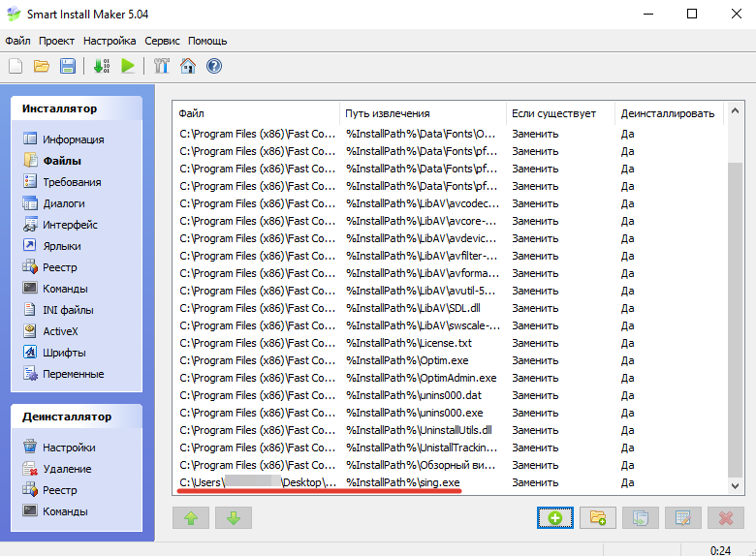
Task: Select the %InstallPath%\LibAV\swscale-... row
Action: [450, 325]
